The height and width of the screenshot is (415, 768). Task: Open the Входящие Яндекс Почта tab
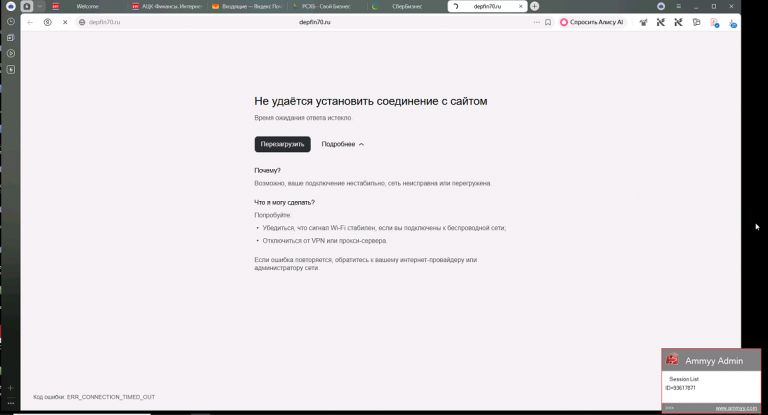(x=247, y=6)
